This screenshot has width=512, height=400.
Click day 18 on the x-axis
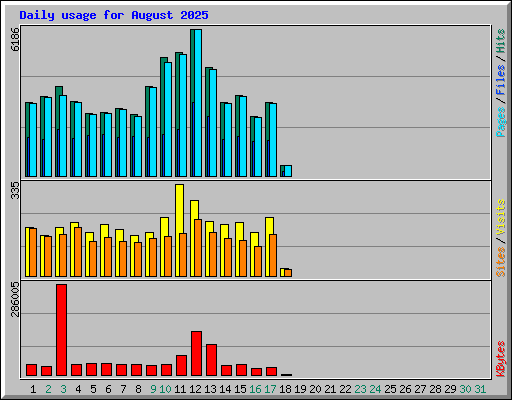285,389
